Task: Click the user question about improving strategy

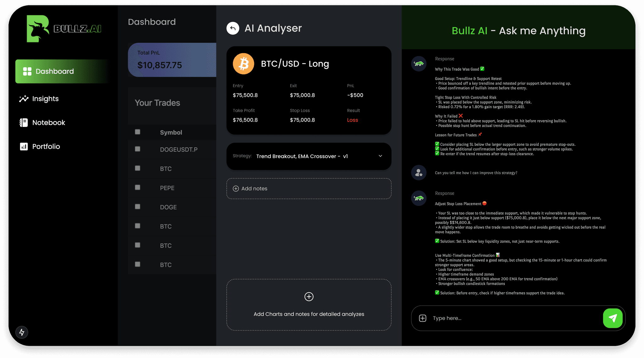Action: [476, 173]
